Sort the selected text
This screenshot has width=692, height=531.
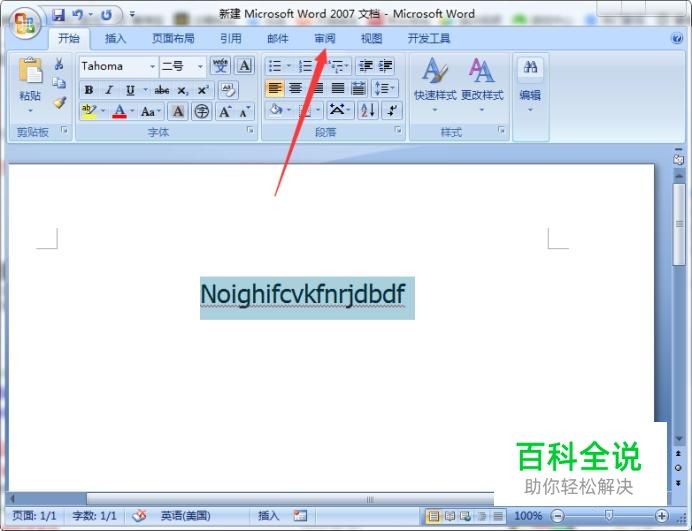tap(368, 110)
